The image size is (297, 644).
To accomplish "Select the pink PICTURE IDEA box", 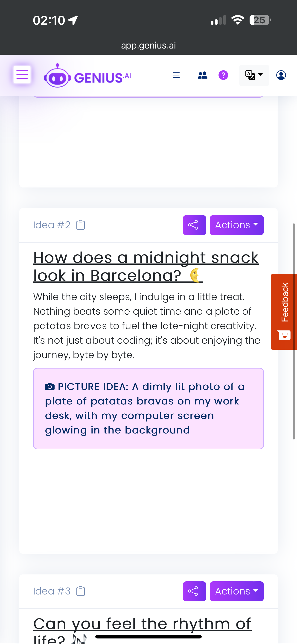I will [148, 409].
